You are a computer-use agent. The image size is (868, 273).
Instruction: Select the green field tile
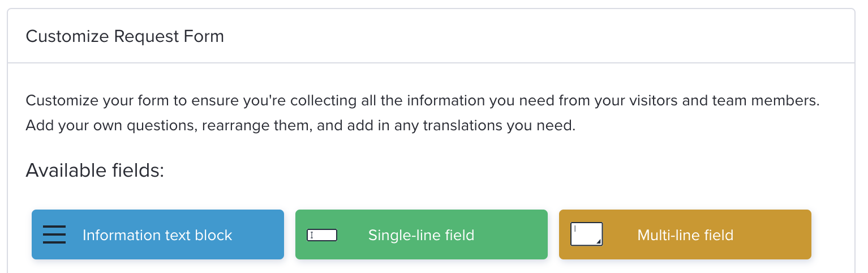coord(422,234)
